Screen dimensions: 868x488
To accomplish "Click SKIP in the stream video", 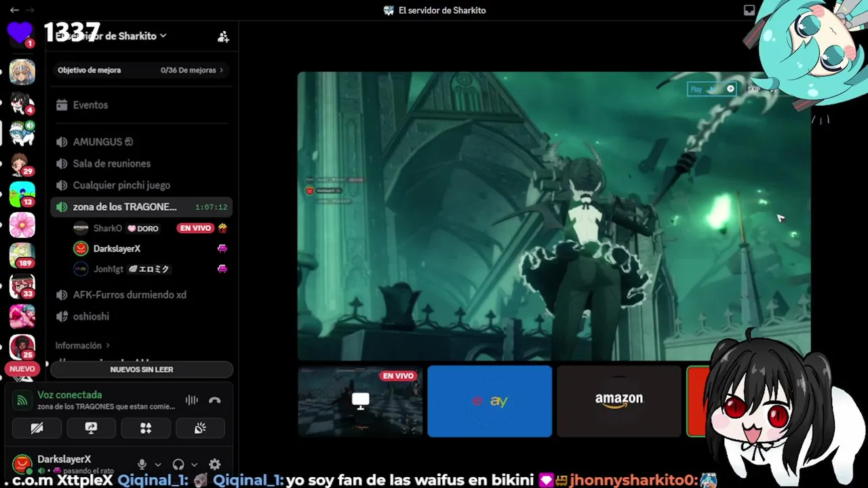I will point(753,89).
